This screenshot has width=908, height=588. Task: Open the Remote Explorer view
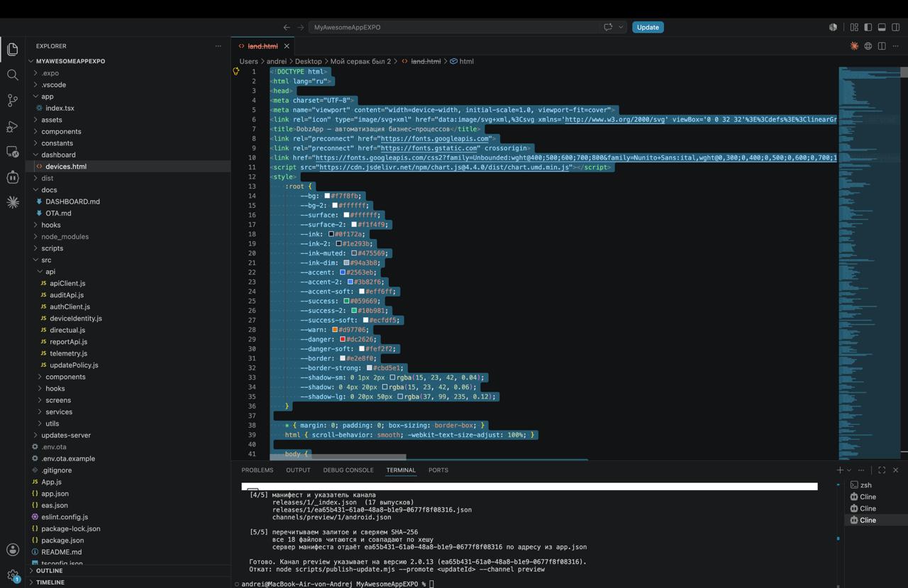[x=12, y=152]
